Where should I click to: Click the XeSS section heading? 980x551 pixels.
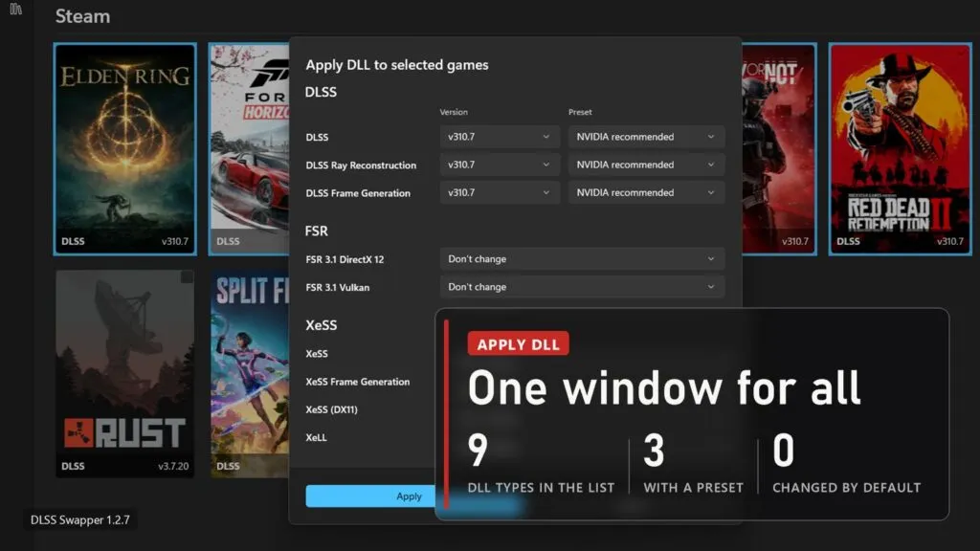pos(322,325)
